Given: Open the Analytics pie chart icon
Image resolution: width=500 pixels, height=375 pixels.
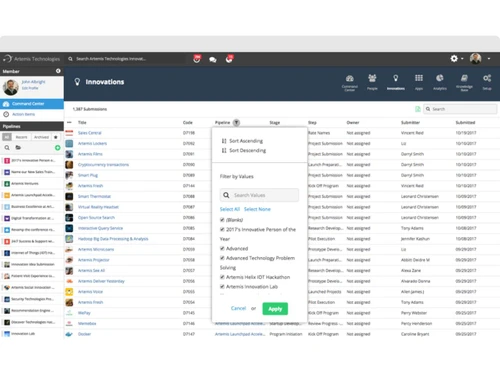Looking at the screenshot, I should [x=440, y=78].
